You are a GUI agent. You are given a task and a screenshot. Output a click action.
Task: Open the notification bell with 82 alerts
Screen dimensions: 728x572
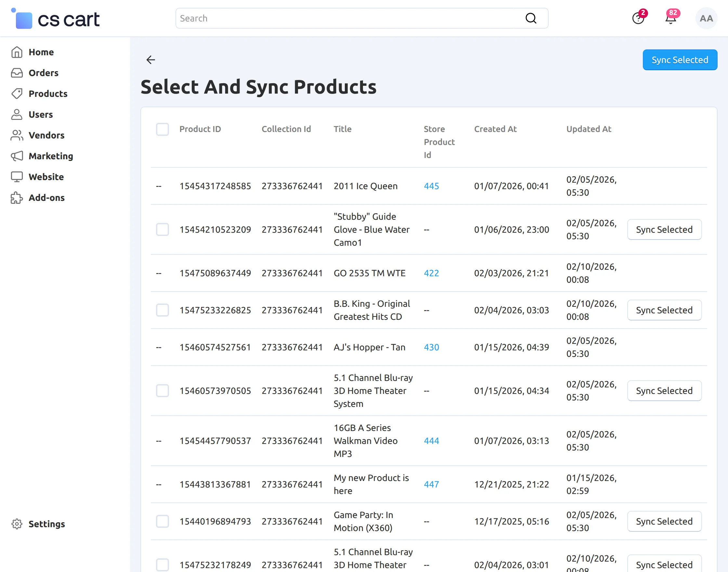(x=671, y=19)
